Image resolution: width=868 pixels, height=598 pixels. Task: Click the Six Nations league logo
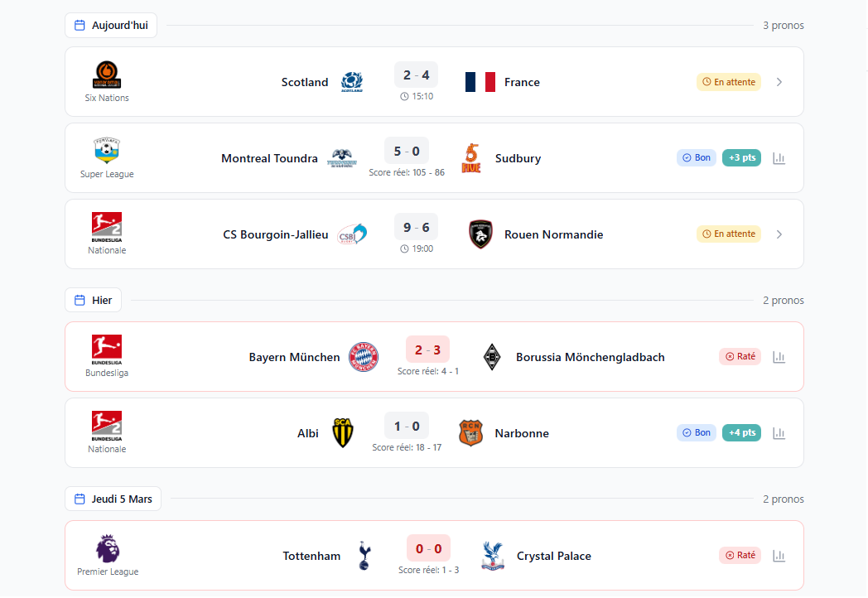107,75
